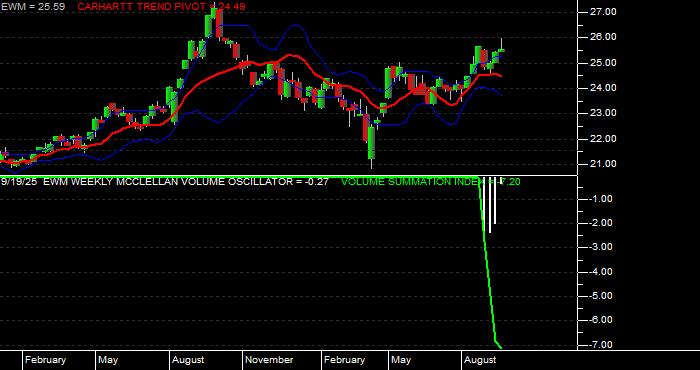This screenshot has height=370, width=700.
Task: Click the first May date label
Action: tap(108, 360)
